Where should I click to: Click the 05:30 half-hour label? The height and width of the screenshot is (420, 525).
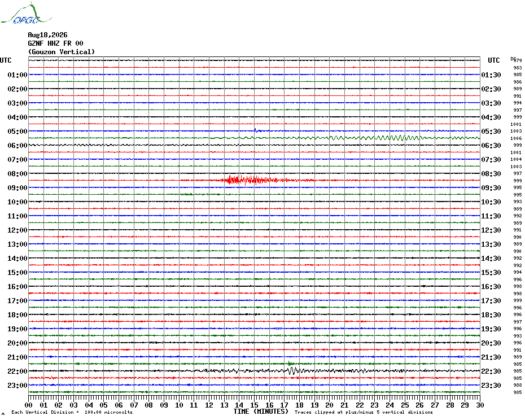point(491,132)
